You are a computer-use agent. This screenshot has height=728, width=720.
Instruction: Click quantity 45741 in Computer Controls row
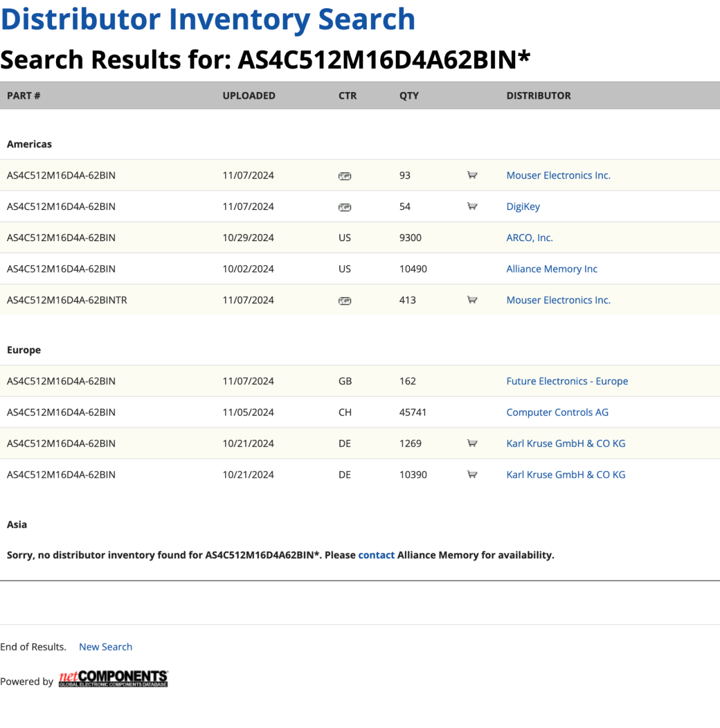coord(413,412)
